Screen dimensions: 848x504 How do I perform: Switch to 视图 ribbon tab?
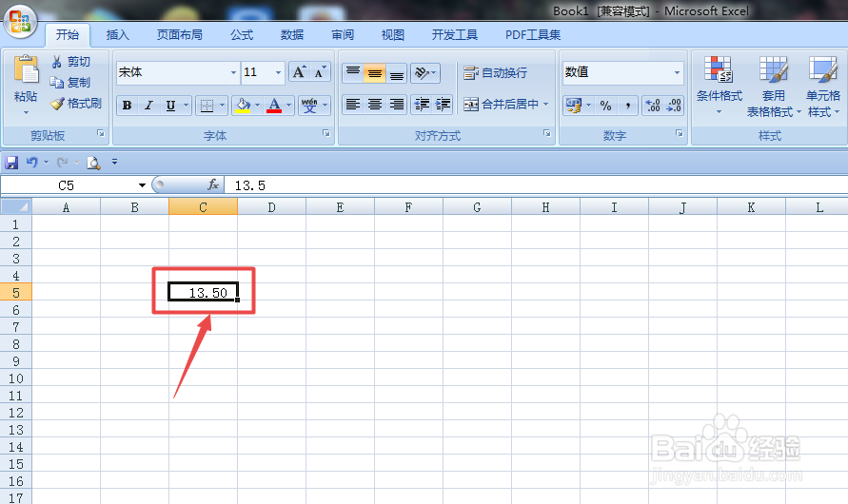pos(393,35)
